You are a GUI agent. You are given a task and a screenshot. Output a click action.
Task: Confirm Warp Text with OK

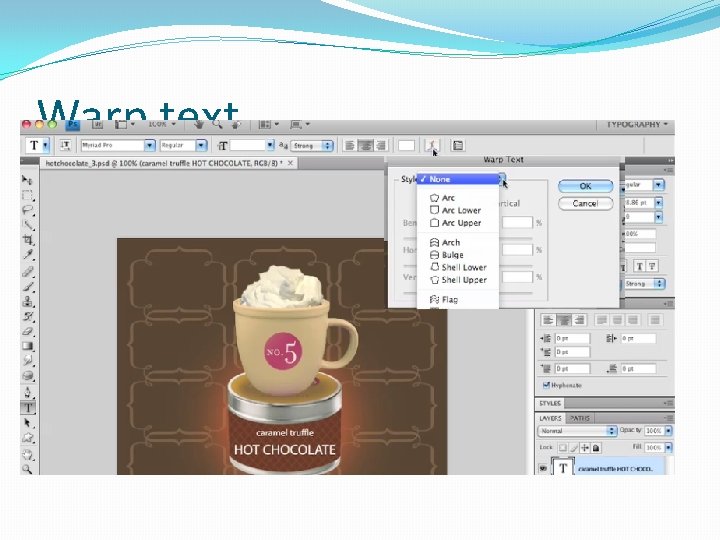[x=585, y=186]
